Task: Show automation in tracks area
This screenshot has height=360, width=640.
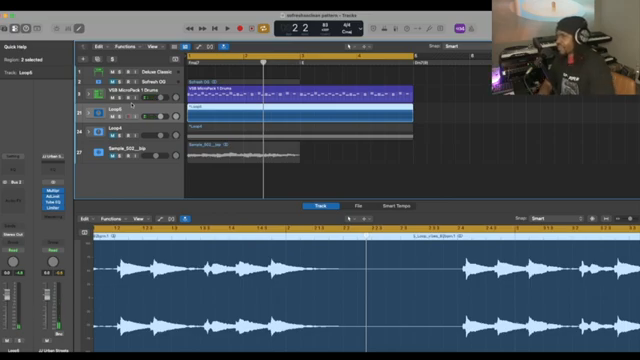Action: [199, 47]
